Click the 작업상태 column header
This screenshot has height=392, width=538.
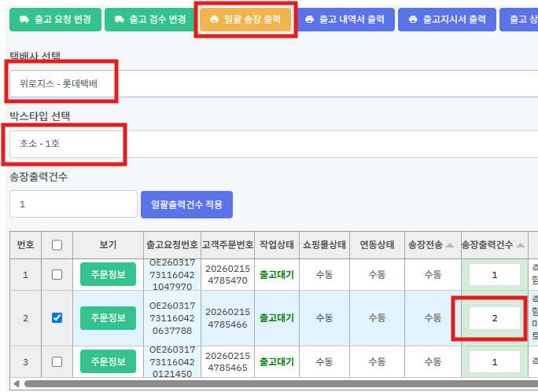(x=276, y=245)
